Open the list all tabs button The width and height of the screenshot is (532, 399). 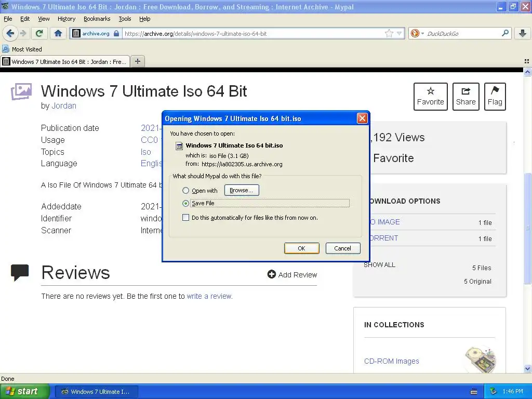pos(527,61)
